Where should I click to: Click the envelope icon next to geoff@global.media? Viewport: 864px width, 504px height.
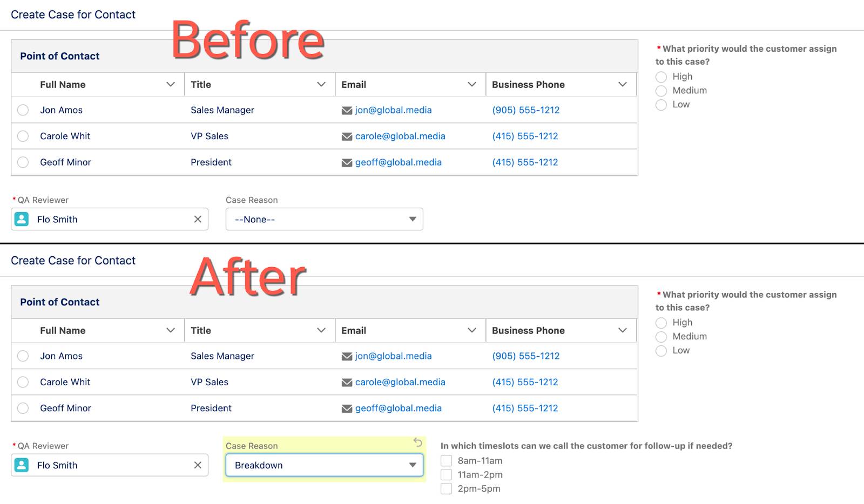tap(346, 162)
